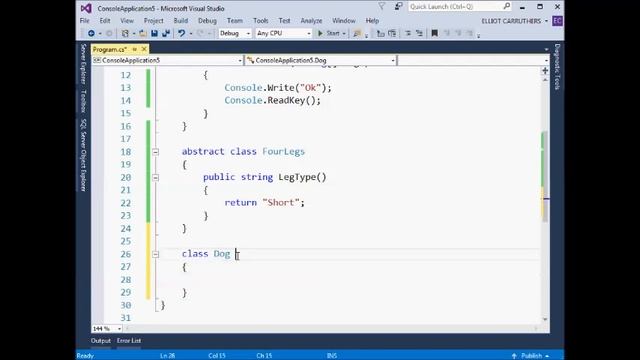Expand the Toolbox side tab
This screenshot has width=640, height=360.
[83, 101]
